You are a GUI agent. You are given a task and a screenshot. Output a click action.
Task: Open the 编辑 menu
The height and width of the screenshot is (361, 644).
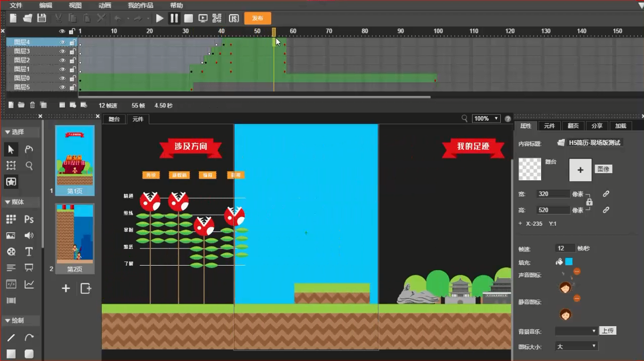pos(45,6)
